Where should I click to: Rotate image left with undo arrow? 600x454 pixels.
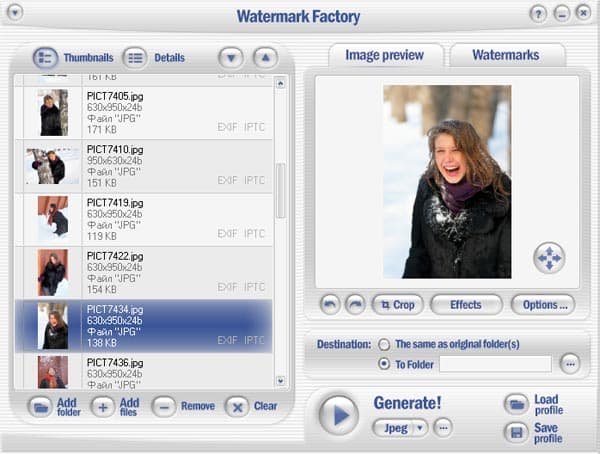click(x=330, y=305)
